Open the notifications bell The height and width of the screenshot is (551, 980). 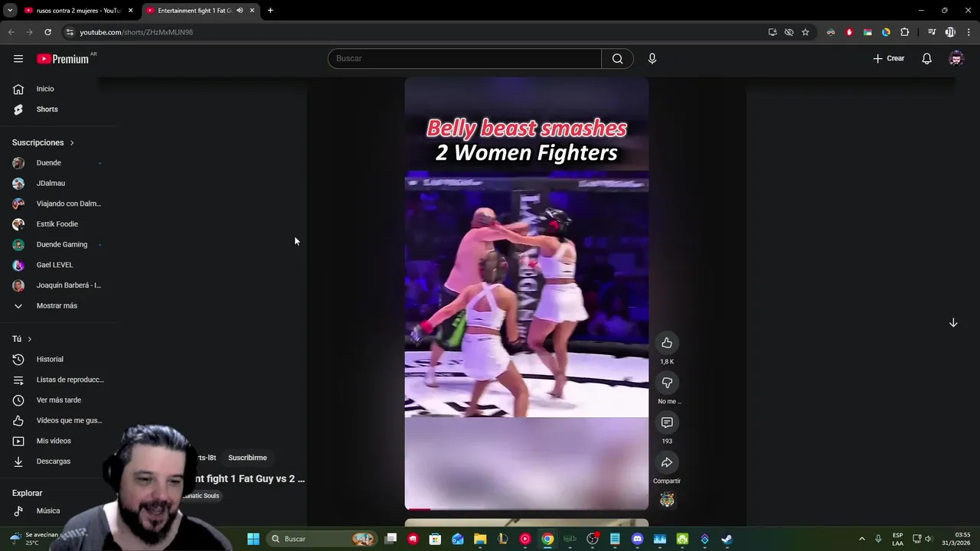(x=926, y=58)
